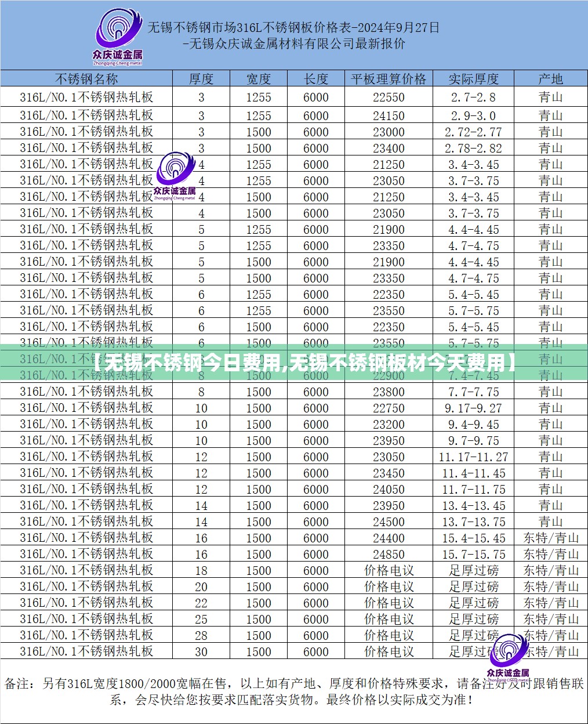This screenshot has width=588, height=724.
Task: Click the actual thickness cell 11.7-11.75
Action: point(473,489)
